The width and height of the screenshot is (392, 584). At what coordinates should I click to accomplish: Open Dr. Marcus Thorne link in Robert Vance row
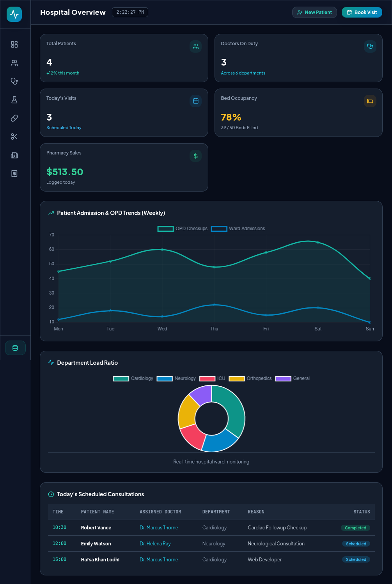tap(159, 528)
